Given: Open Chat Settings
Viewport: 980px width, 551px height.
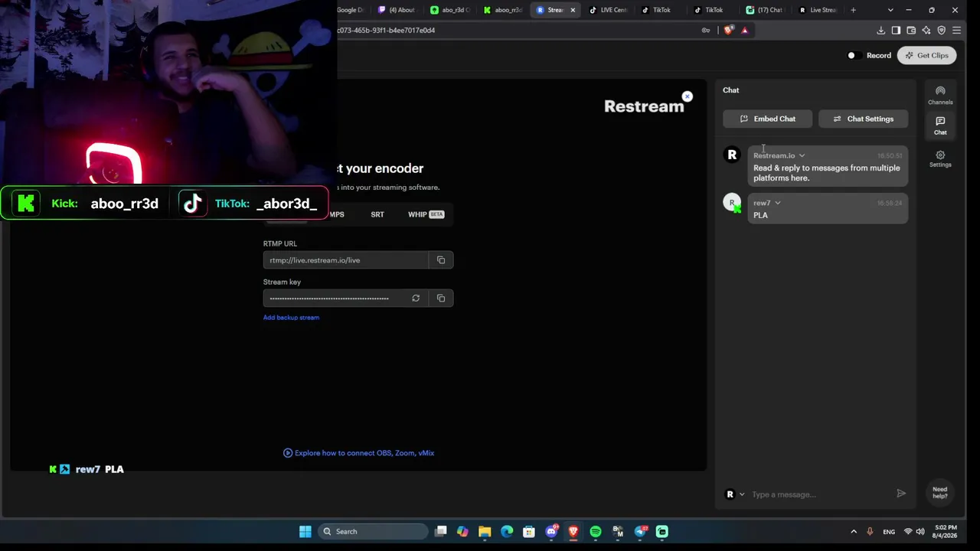Looking at the screenshot, I should tap(863, 119).
